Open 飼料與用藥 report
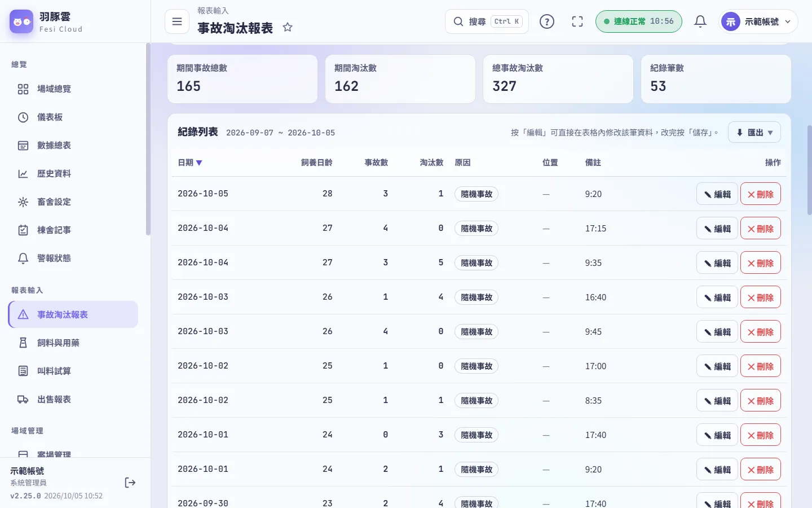This screenshot has height=508, width=812. pyautogui.click(x=73, y=343)
